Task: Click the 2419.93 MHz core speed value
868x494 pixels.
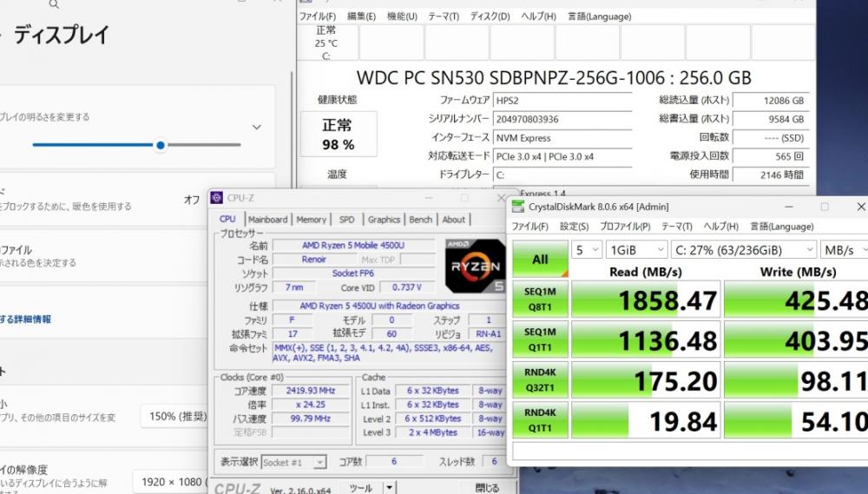Action: [x=311, y=391]
